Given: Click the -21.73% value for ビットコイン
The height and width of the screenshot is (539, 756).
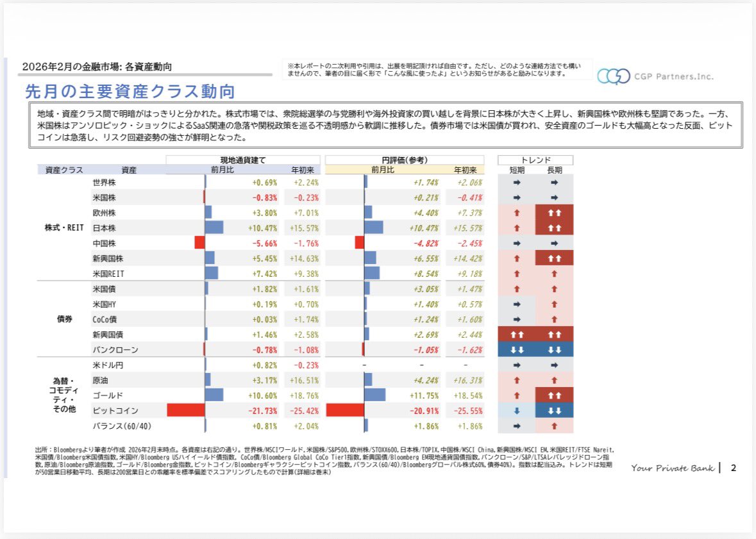Looking at the screenshot, I should [x=263, y=411].
